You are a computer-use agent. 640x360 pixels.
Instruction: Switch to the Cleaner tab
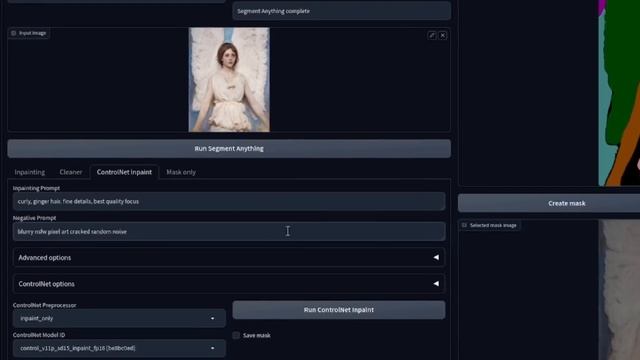tap(71, 172)
